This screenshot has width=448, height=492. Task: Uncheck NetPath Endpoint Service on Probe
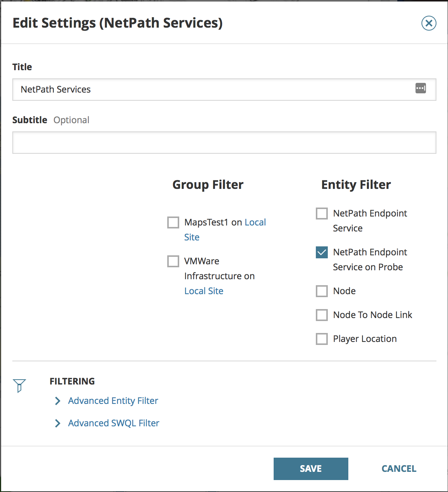coord(322,252)
